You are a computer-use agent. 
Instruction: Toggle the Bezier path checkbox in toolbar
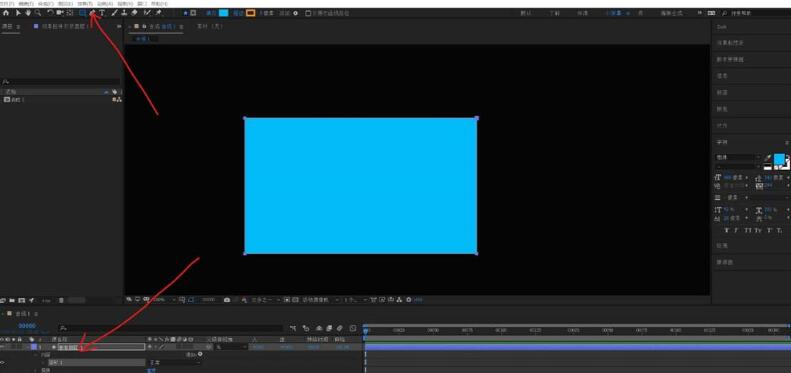tap(308, 13)
